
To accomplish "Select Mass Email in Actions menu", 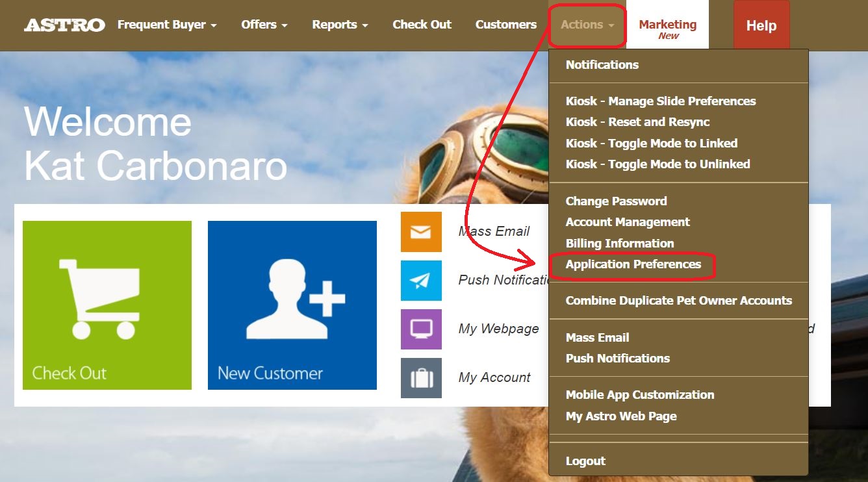I will [x=598, y=338].
